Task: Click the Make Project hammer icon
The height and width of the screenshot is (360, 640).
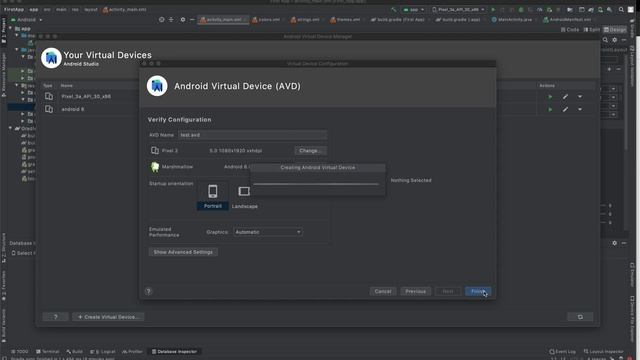Action: (393, 9)
